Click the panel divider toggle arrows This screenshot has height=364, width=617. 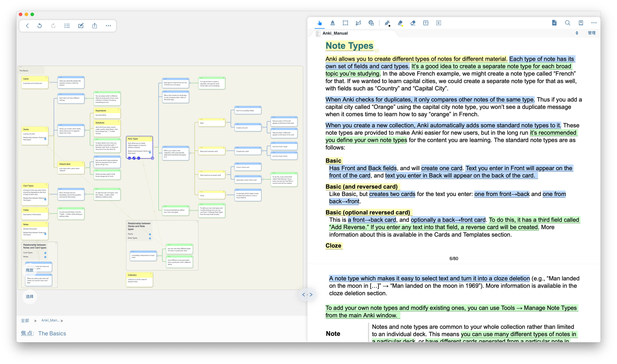click(307, 295)
